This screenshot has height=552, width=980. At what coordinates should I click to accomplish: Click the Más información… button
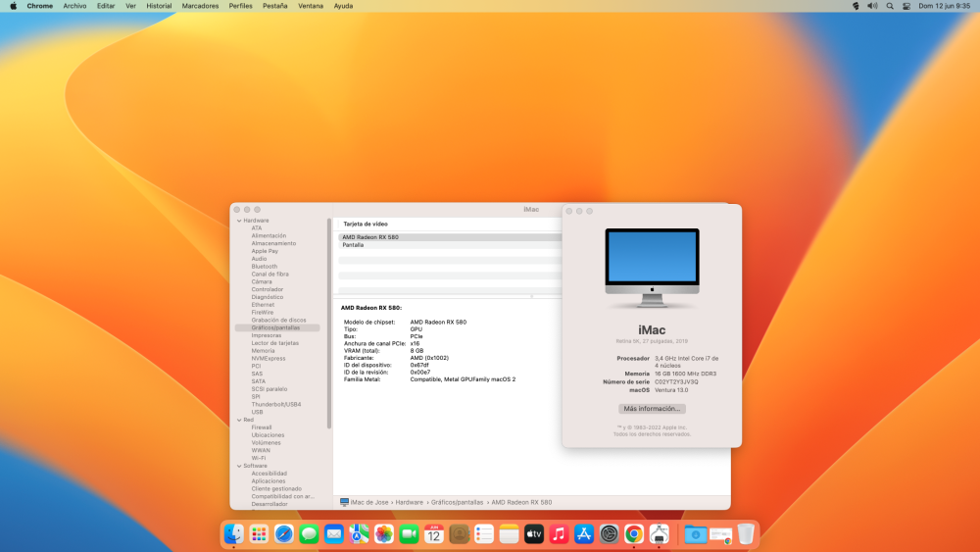tap(652, 408)
